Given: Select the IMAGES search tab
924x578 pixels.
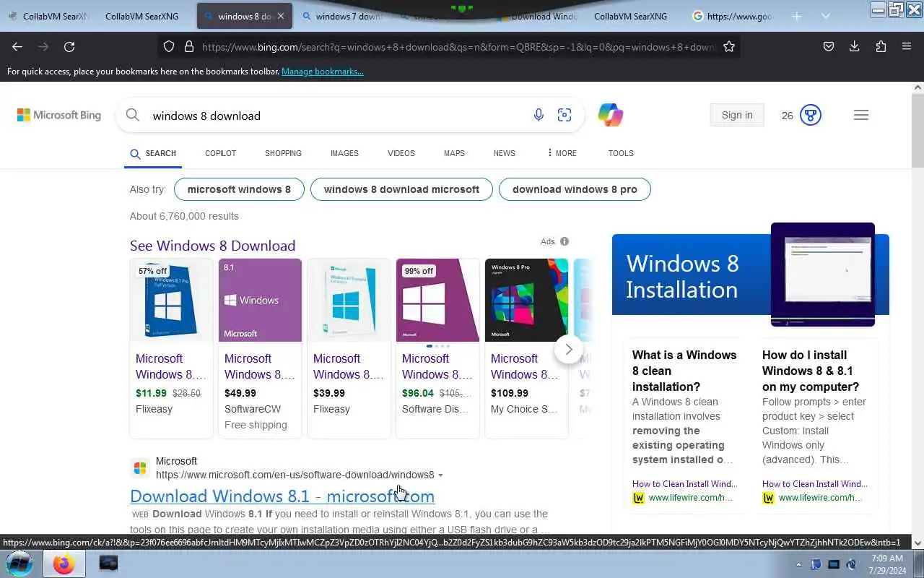Looking at the screenshot, I should 344,153.
